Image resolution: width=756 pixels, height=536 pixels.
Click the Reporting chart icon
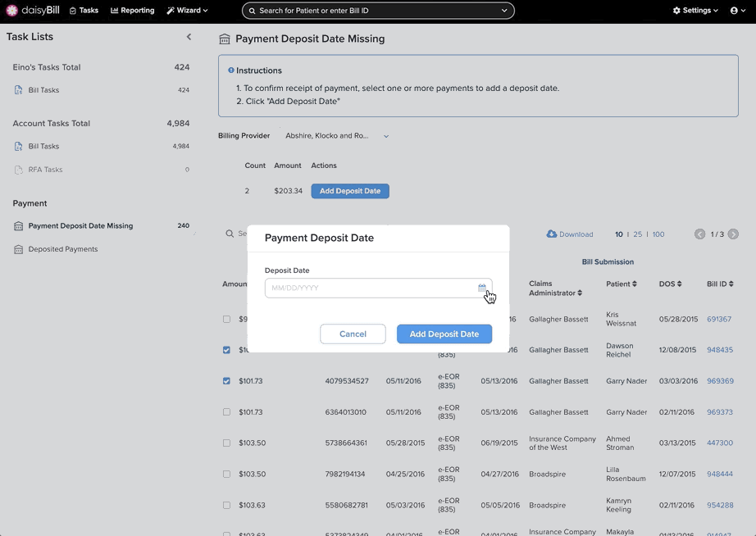(x=114, y=10)
